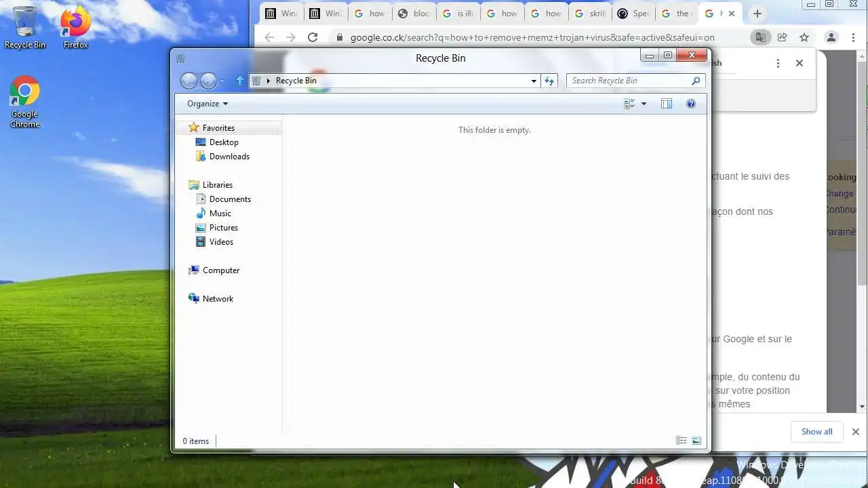Open Downloads under Favorites
868x488 pixels.
click(x=229, y=157)
